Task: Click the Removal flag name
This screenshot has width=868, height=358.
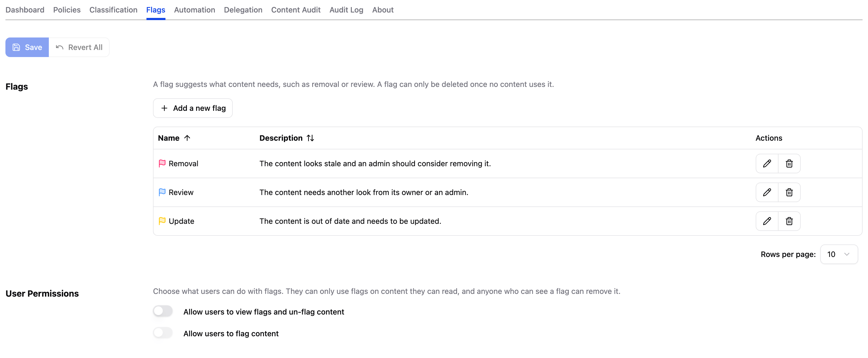Action: [183, 164]
